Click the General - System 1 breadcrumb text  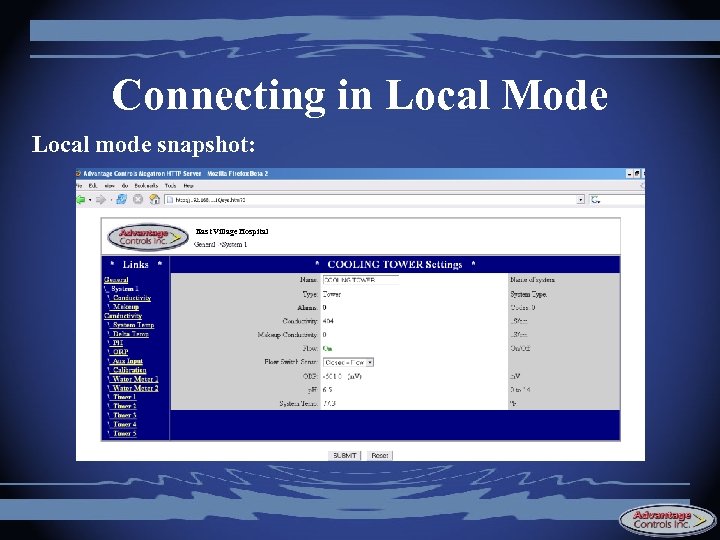pos(221,244)
